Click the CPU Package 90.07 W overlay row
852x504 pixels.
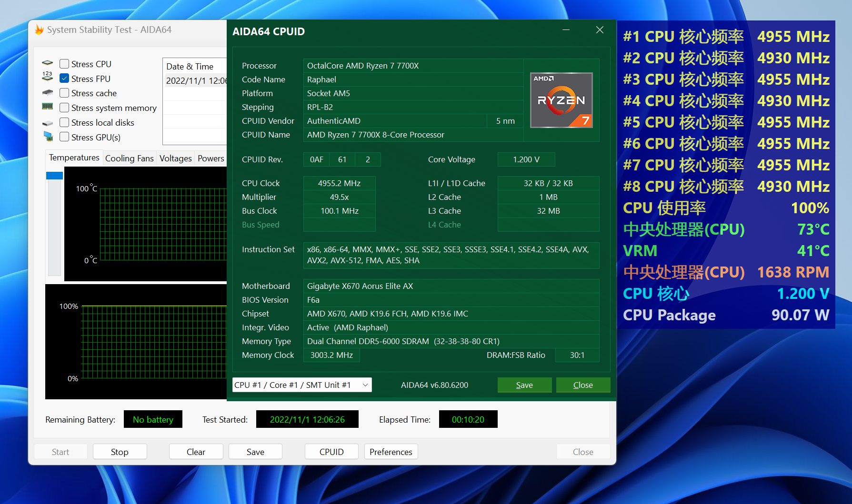pyautogui.click(x=726, y=315)
